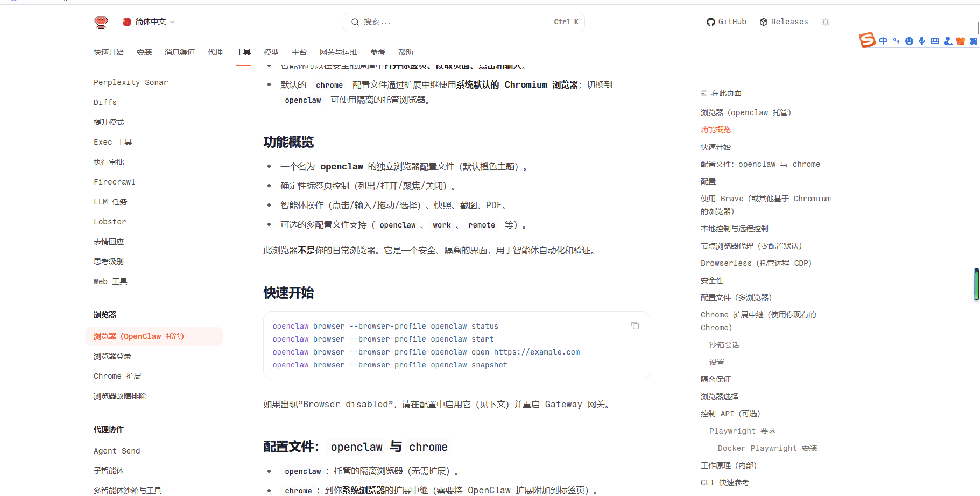Open 浏览器登录 sidebar page

click(112, 356)
